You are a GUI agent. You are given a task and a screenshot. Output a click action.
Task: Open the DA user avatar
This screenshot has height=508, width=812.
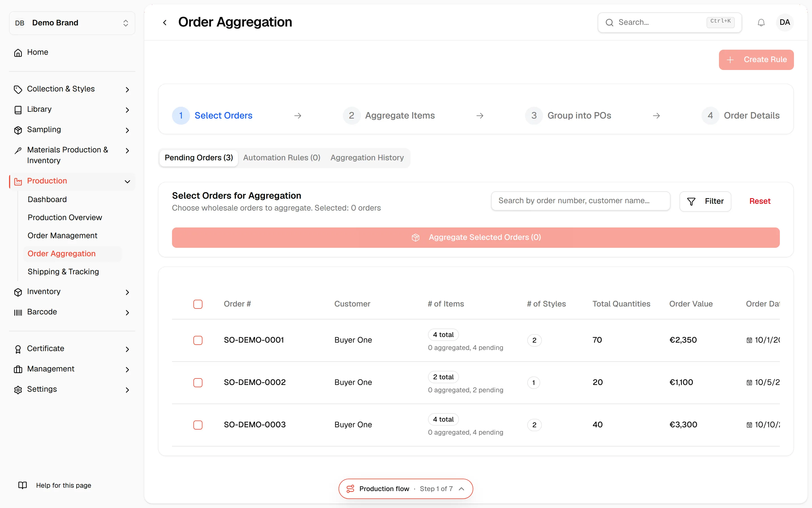[784, 23]
